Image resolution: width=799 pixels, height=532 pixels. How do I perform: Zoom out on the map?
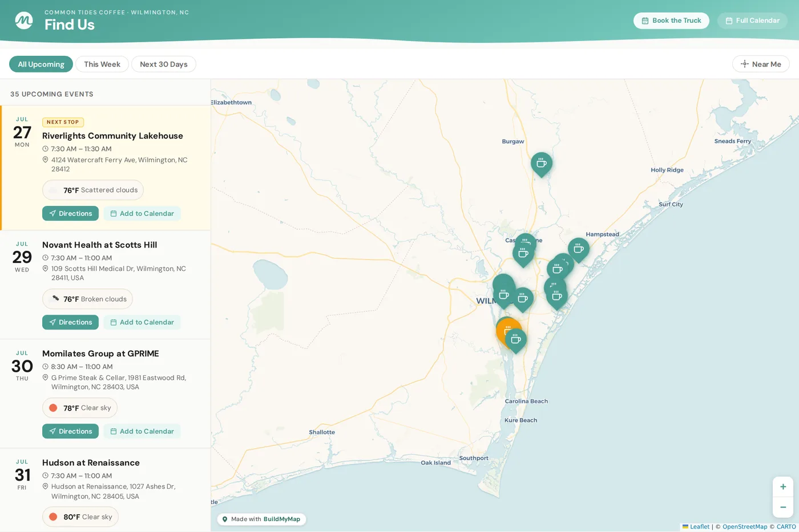[783, 507]
